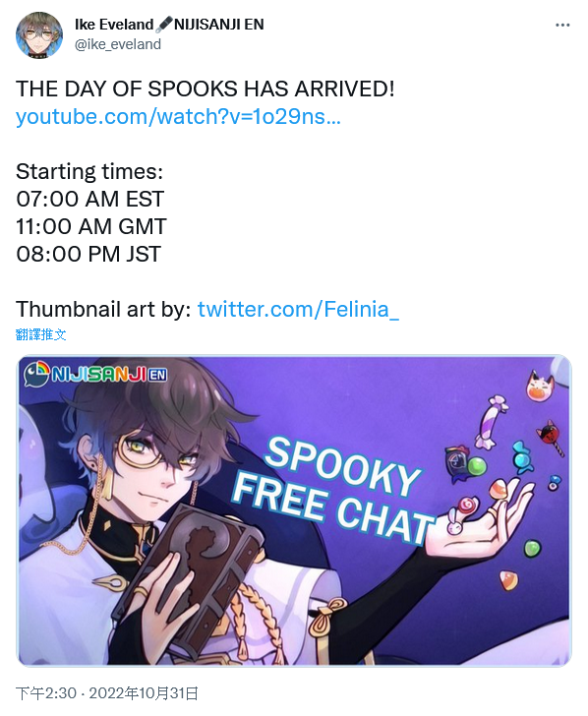Screen dimensions: 588x716
Task: Click the 翻譯推文 translate tweet link
Action: 41,334
